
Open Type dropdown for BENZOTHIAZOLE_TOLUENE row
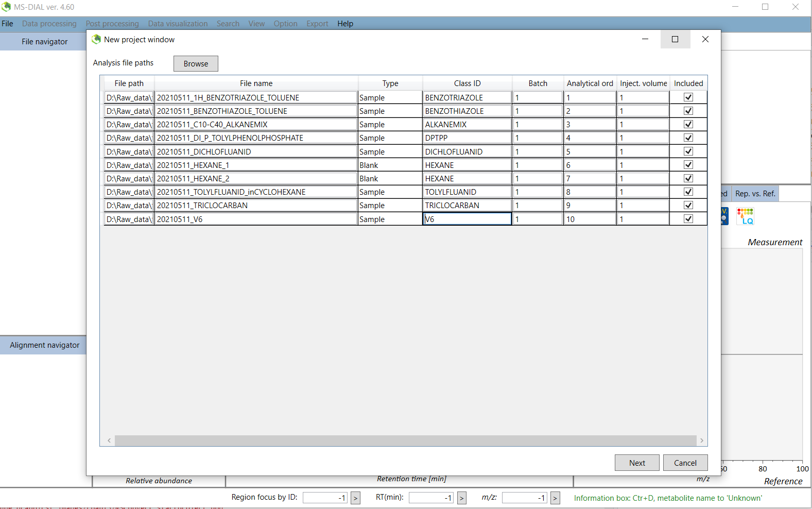390,111
